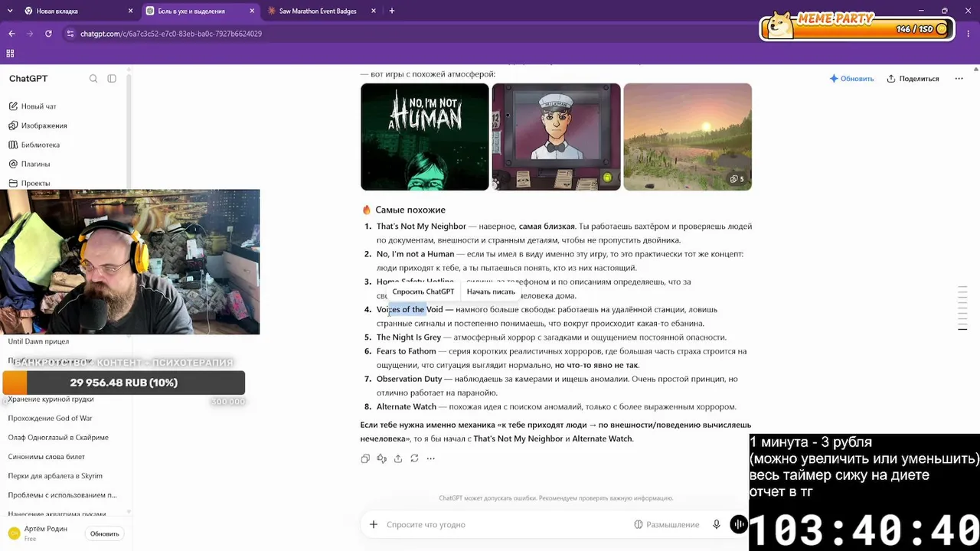980x551 pixels.
Task: Reload the current page
Action: (48, 34)
